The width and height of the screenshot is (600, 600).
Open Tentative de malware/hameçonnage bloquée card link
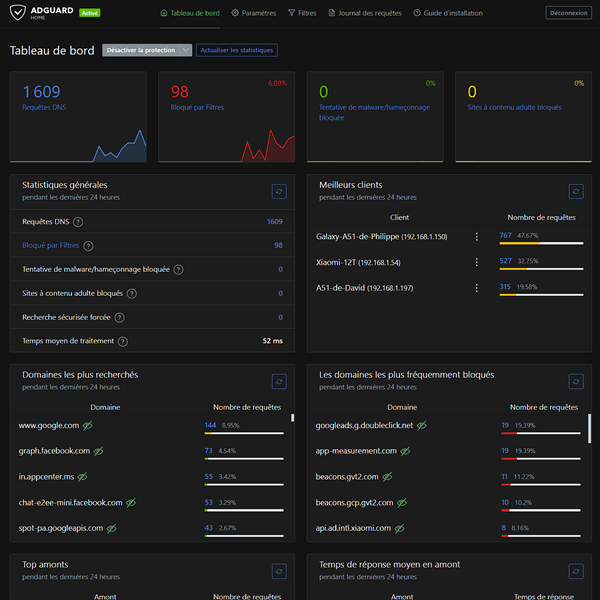click(x=374, y=112)
